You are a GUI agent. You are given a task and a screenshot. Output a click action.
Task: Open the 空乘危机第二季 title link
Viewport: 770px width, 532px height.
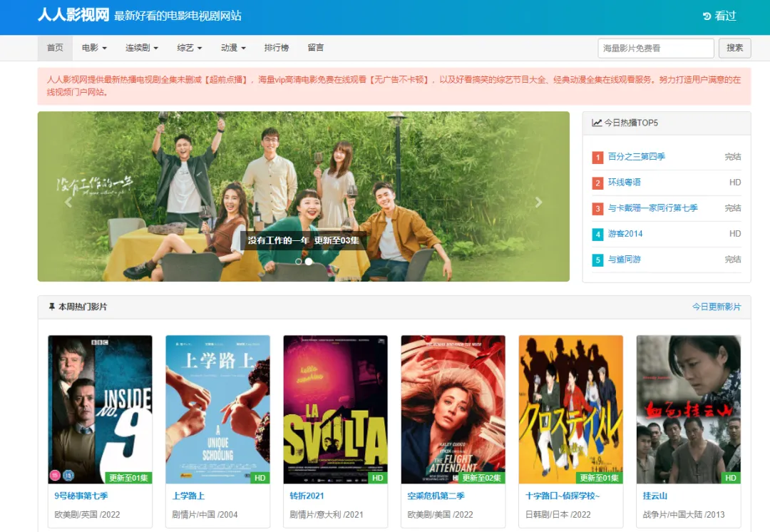point(436,496)
